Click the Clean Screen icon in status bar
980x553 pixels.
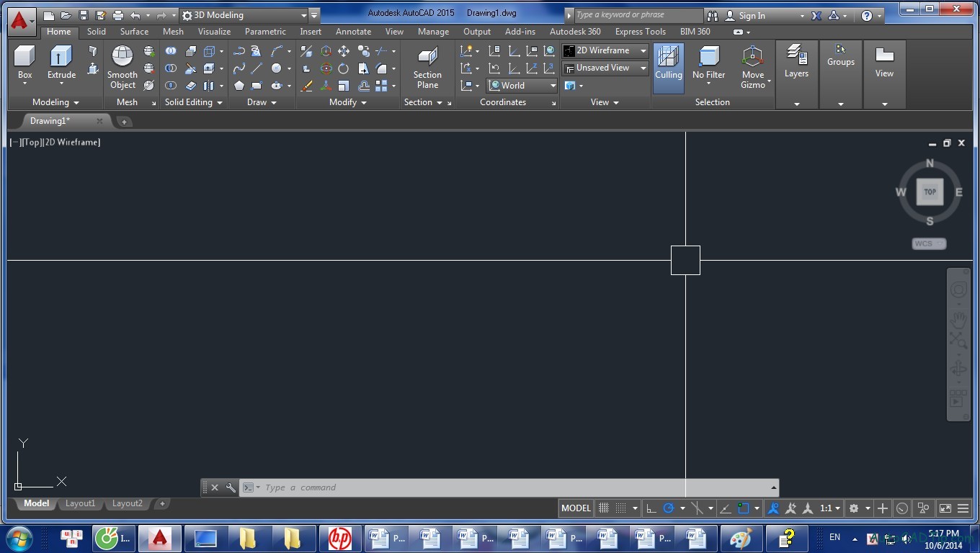point(945,508)
